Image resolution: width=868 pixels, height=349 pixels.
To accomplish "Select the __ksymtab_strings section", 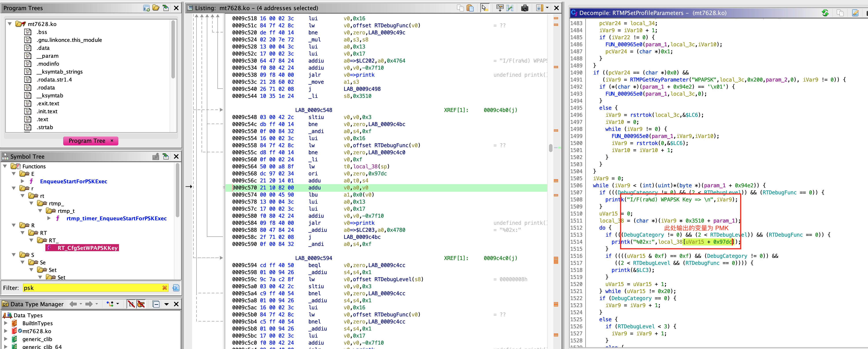I will (x=60, y=71).
